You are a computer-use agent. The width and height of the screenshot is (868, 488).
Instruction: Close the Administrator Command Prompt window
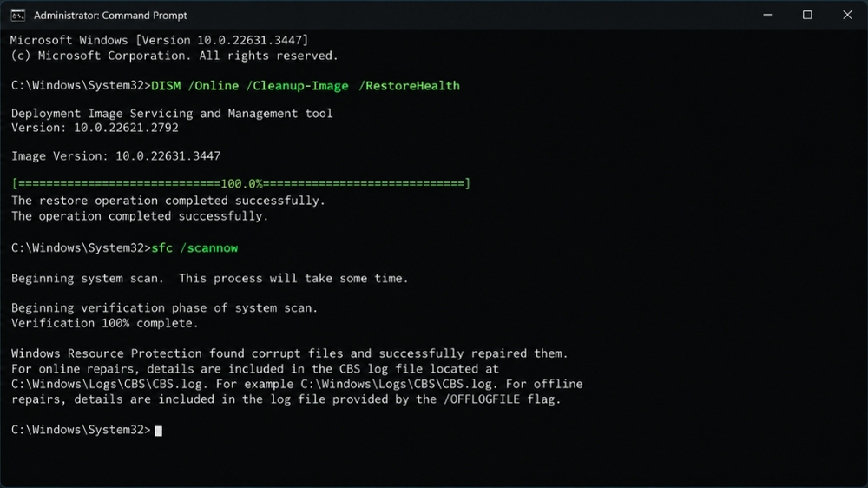[x=847, y=15]
